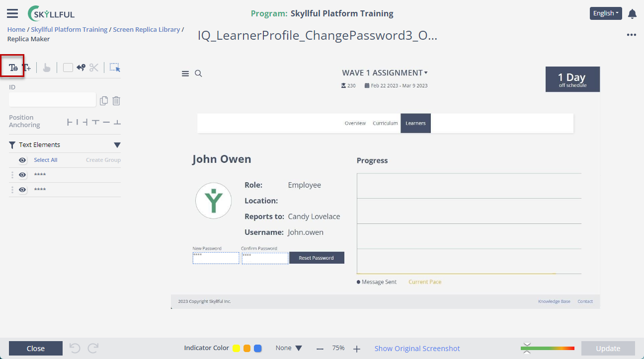
Task: Toggle visibility of the first **** text element
Action: tap(22, 175)
